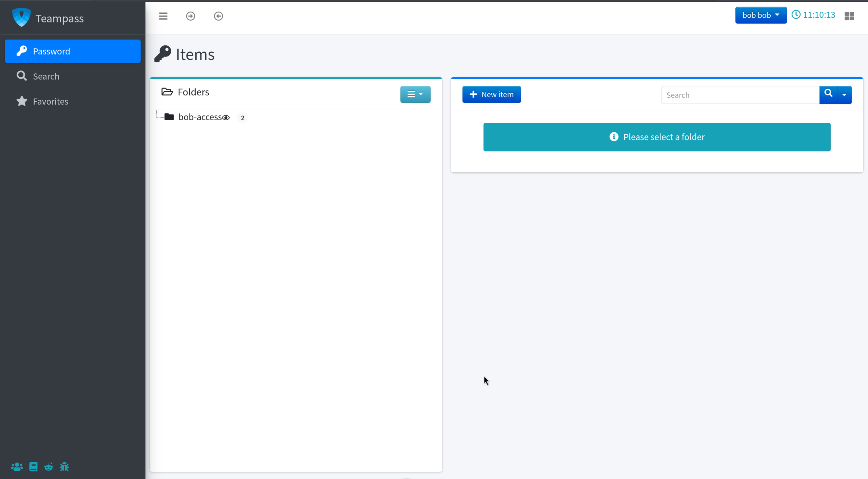
Task: Click the users group icon in sidebar footer
Action: [17, 467]
